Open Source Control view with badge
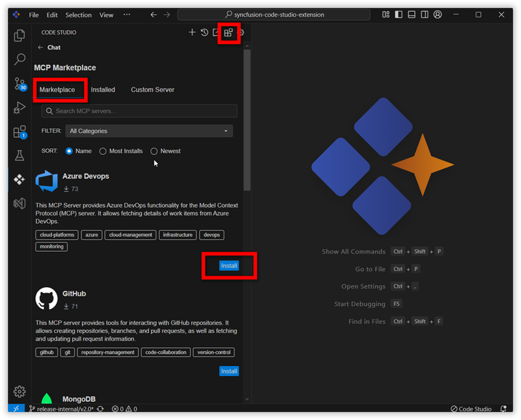This screenshot has width=521, height=420. click(19, 84)
